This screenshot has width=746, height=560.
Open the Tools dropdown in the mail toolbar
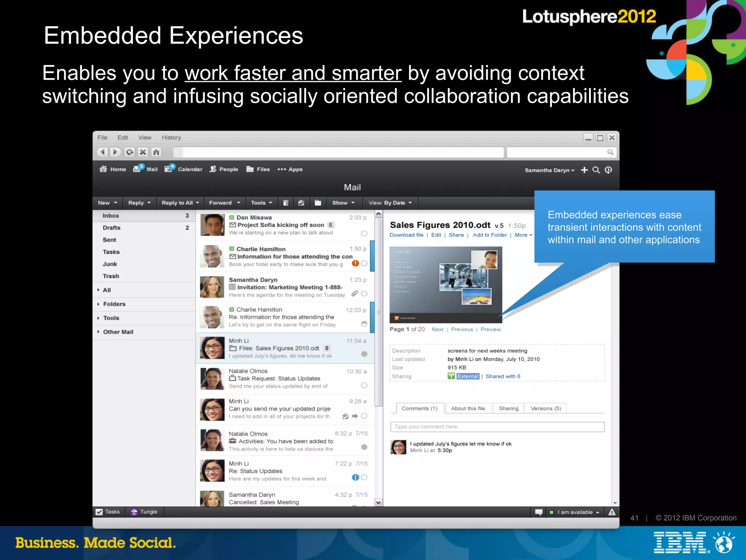262,203
